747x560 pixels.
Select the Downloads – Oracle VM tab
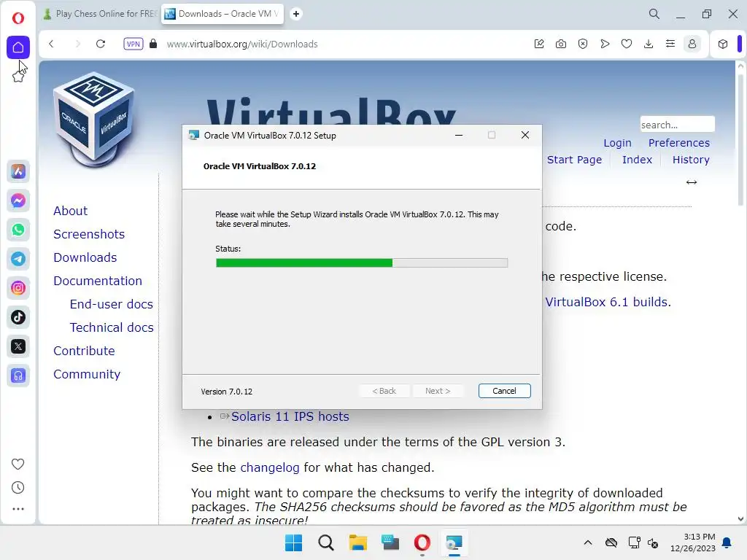(x=222, y=14)
